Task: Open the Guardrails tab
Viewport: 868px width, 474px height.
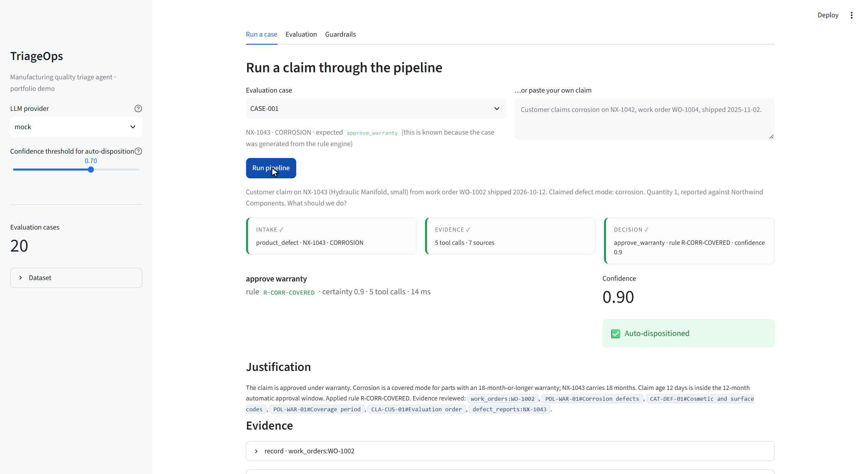Action: click(x=340, y=34)
